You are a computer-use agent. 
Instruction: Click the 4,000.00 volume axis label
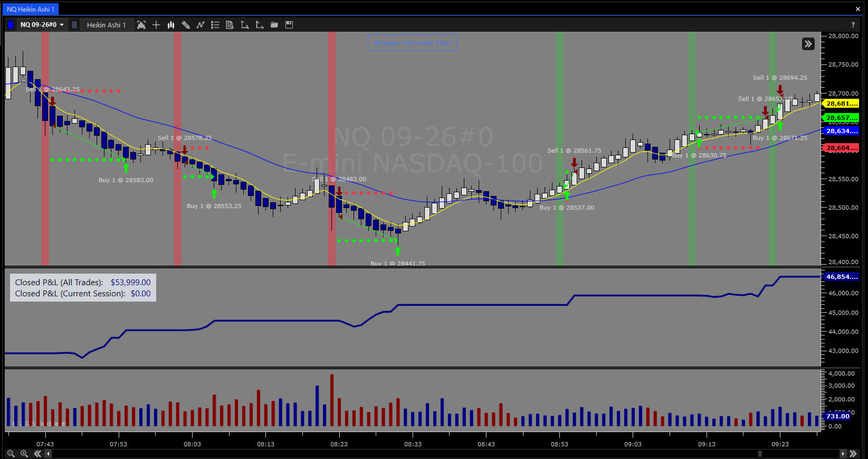click(x=842, y=373)
